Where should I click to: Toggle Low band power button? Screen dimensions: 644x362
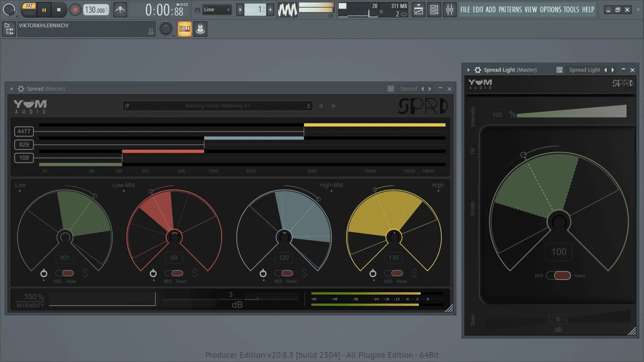click(x=44, y=273)
